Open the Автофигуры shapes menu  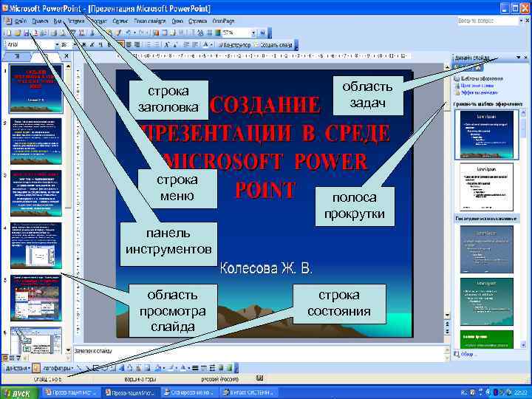(x=58, y=368)
